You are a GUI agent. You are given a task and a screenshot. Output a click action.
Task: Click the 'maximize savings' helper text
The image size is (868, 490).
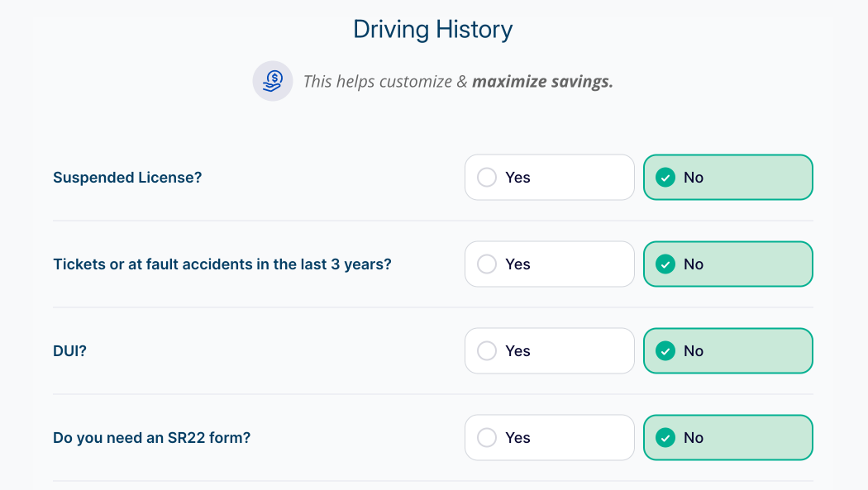(x=541, y=82)
